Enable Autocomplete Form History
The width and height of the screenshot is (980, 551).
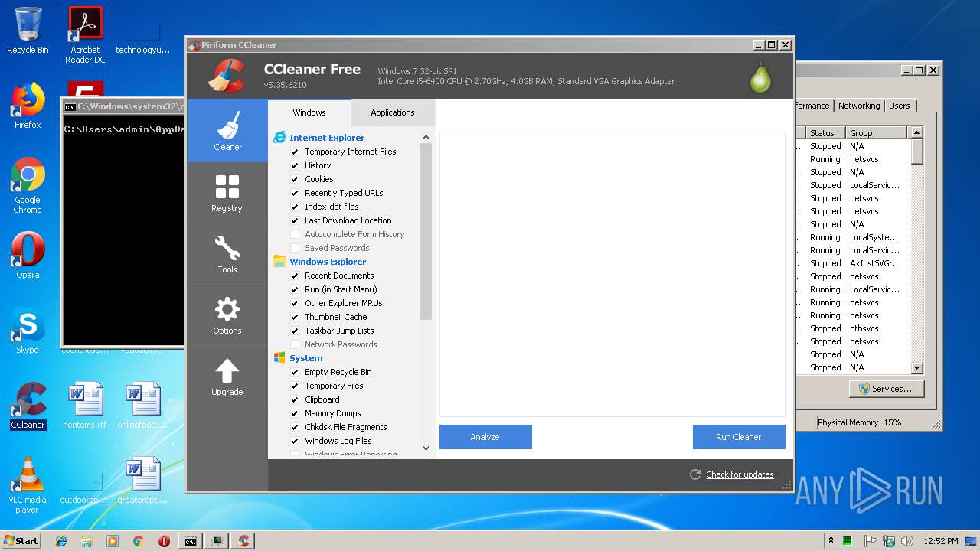(295, 234)
